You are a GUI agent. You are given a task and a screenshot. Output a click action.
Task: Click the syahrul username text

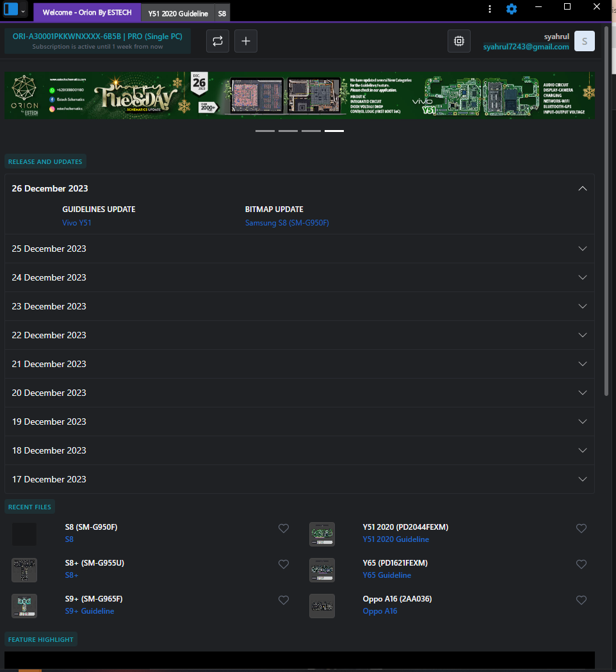click(556, 37)
